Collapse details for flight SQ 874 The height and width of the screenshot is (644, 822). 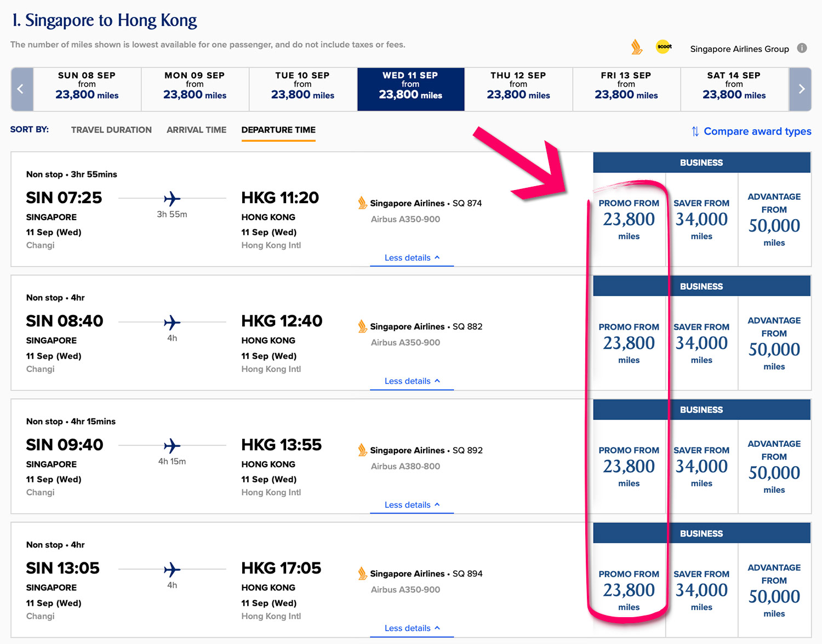click(412, 258)
